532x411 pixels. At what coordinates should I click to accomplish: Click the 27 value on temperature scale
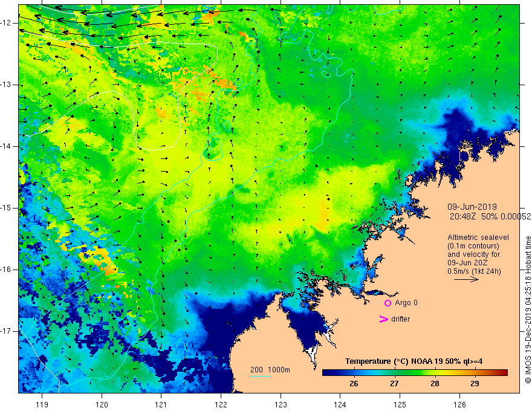point(394,384)
